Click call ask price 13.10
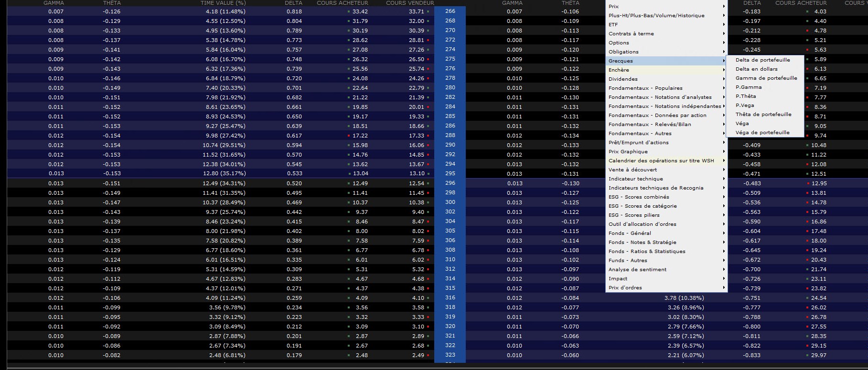868x370 pixels. pos(417,173)
